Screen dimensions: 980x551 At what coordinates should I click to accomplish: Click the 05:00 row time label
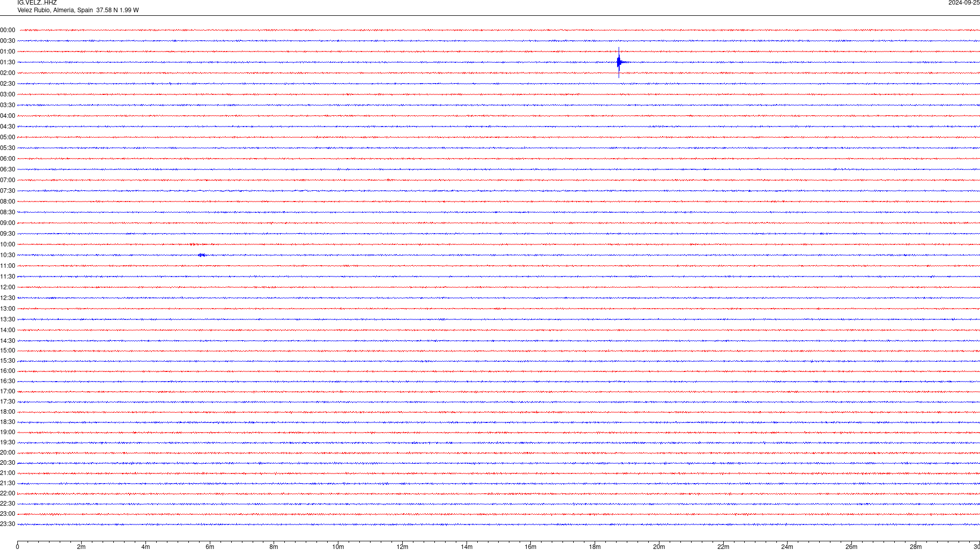8,137
